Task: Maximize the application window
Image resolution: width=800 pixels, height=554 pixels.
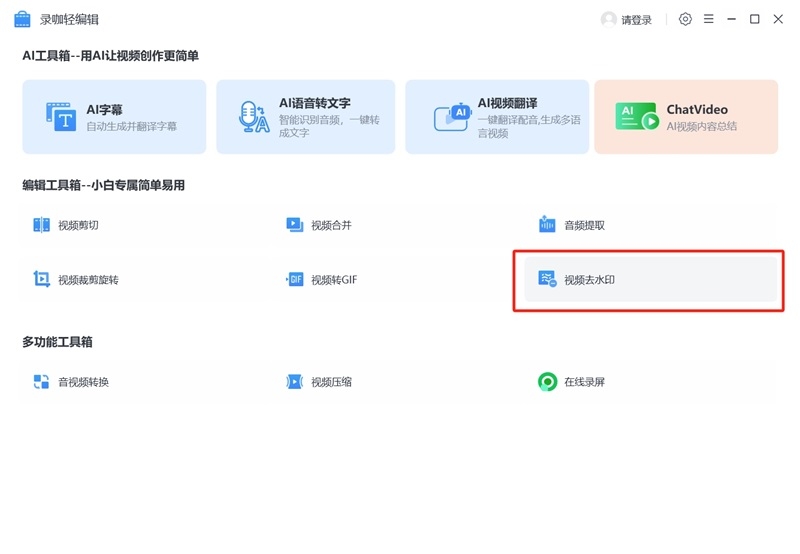Action: (x=755, y=19)
